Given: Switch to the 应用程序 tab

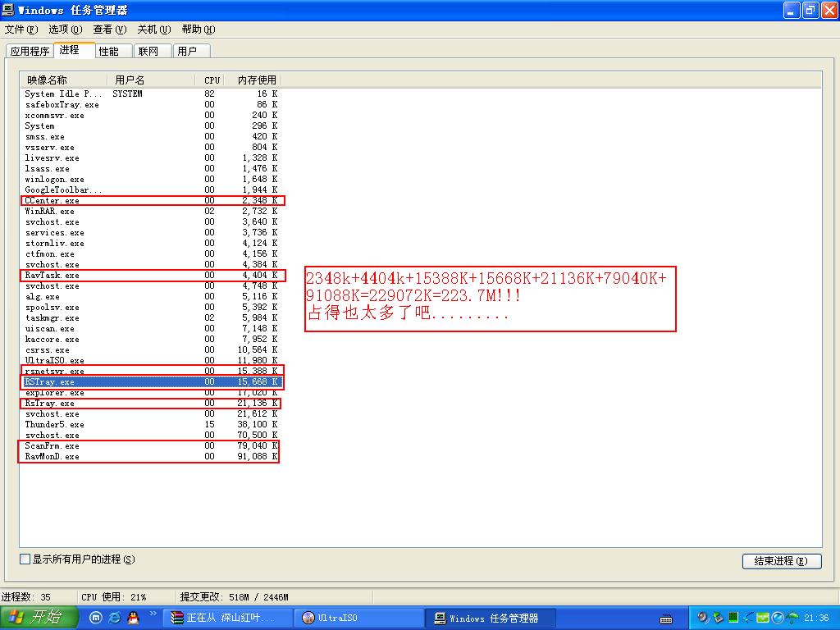Looking at the screenshot, I should coord(30,51).
